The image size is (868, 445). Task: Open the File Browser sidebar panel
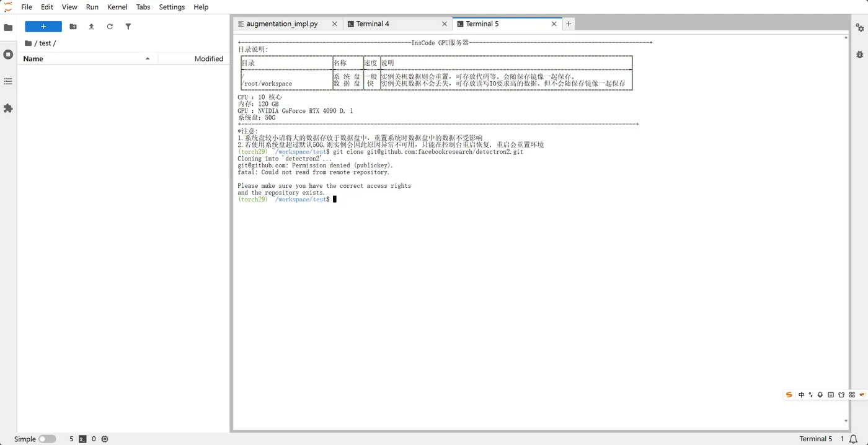8,27
